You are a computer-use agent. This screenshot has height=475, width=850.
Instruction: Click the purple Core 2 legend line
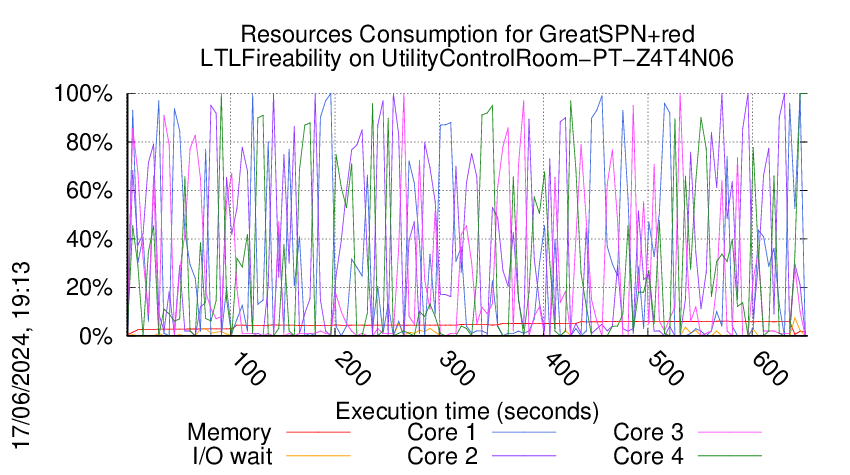pos(524,456)
